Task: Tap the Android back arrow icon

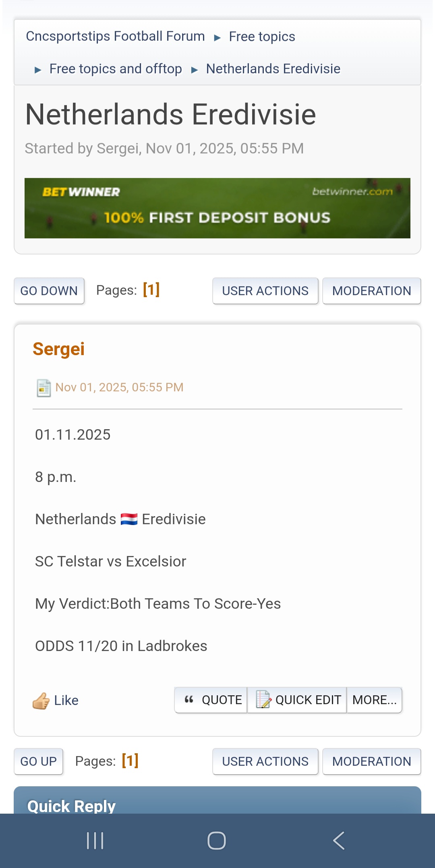Action: (339, 841)
